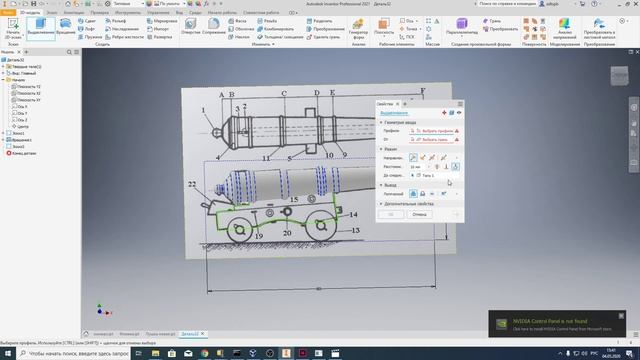Open the Annotate ribbon tab
Viewport: 640px width, 360px height.
point(73,13)
